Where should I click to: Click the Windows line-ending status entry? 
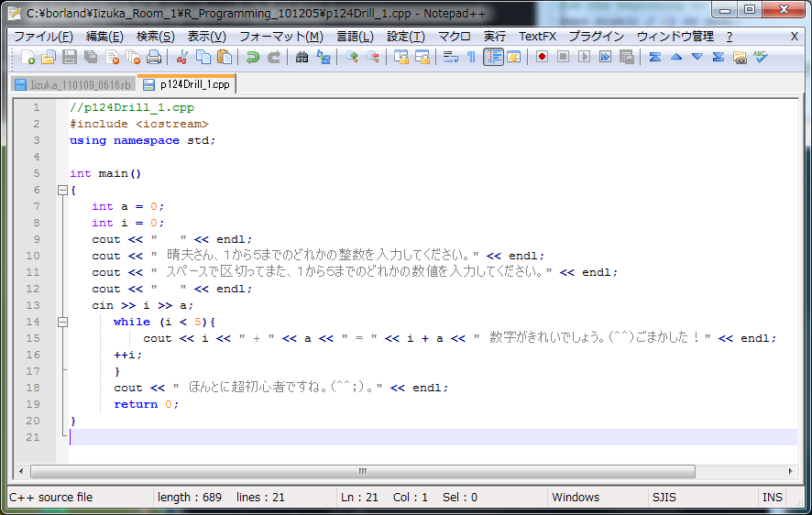pos(576,498)
